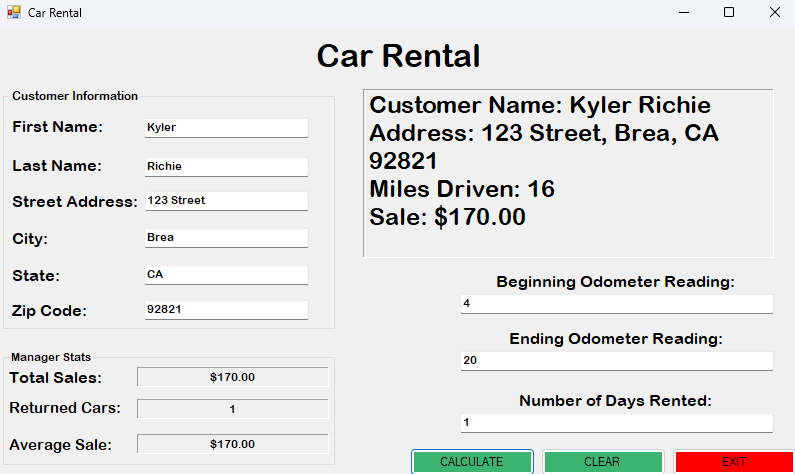The height and width of the screenshot is (474, 795).
Task: Focus the State text box
Action: click(x=226, y=274)
